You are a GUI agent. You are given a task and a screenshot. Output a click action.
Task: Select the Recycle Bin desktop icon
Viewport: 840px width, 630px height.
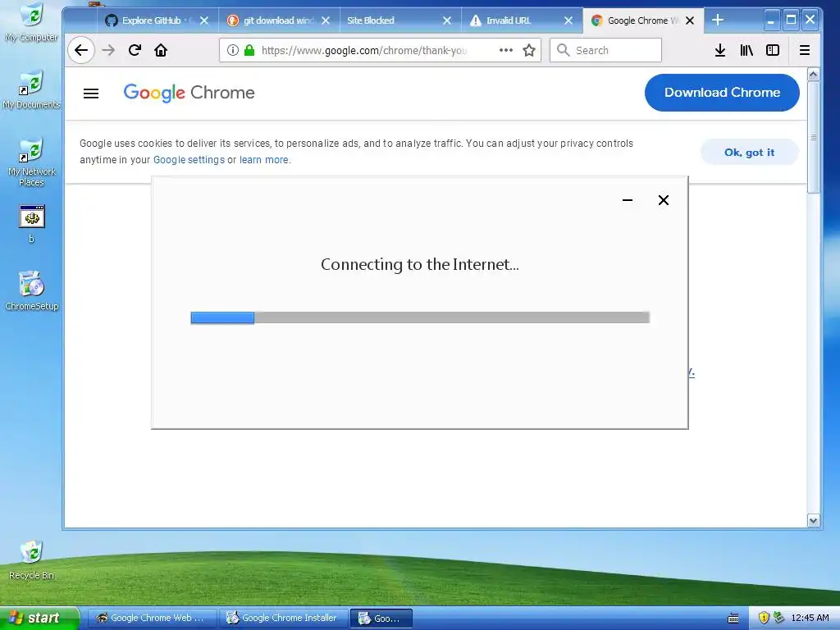[32, 560]
